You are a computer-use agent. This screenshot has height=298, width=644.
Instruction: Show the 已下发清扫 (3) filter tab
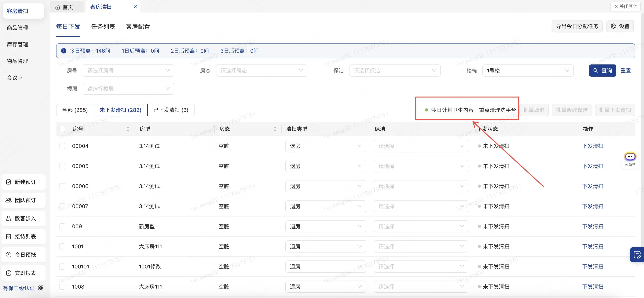171,110
